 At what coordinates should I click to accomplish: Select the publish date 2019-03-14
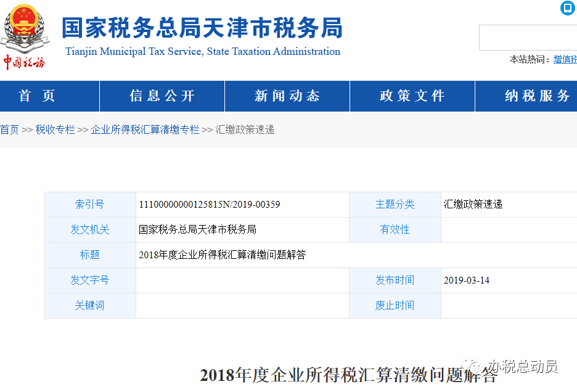click(467, 280)
